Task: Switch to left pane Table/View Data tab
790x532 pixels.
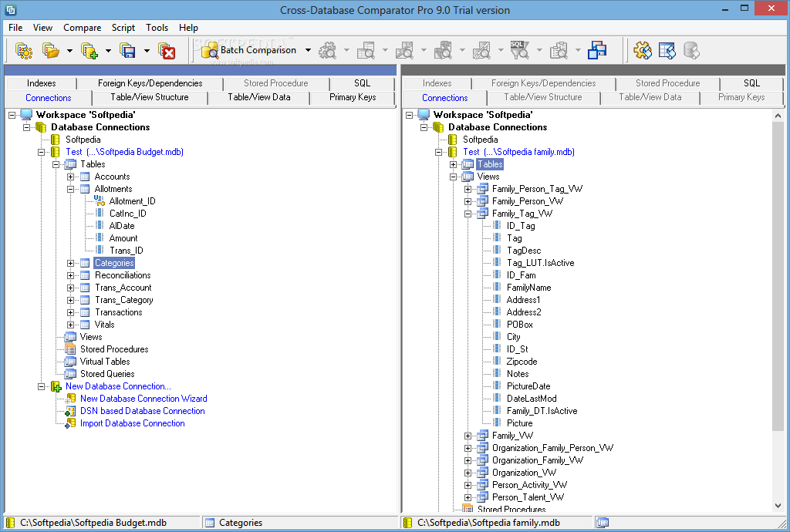Action: click(x=259, y=97)
